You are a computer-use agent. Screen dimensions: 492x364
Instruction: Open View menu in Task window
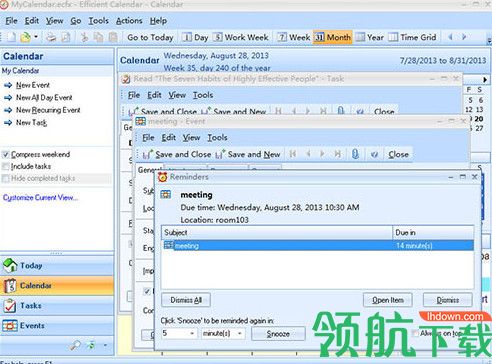pyautogui.click(x=177, y=95)
